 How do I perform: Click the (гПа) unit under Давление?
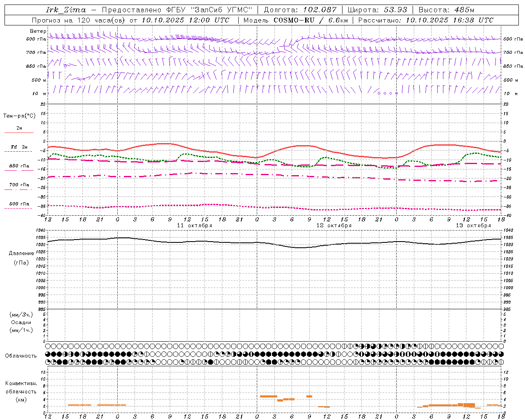coord(21,262)
